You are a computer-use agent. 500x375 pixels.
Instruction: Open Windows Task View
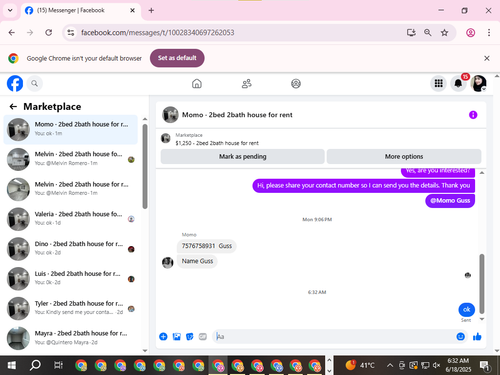(58, 365)
